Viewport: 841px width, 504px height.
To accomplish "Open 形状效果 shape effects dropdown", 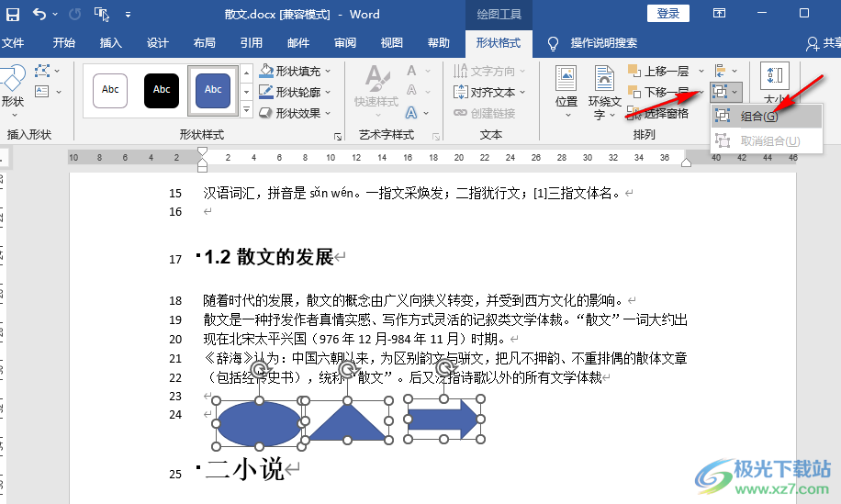I will click(295, 113).
